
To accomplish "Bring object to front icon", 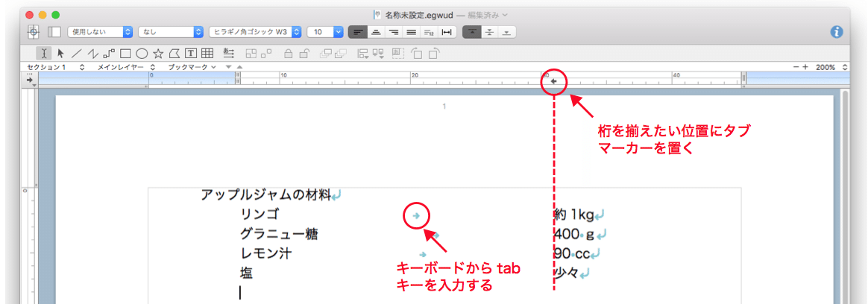I will [325, 54].
